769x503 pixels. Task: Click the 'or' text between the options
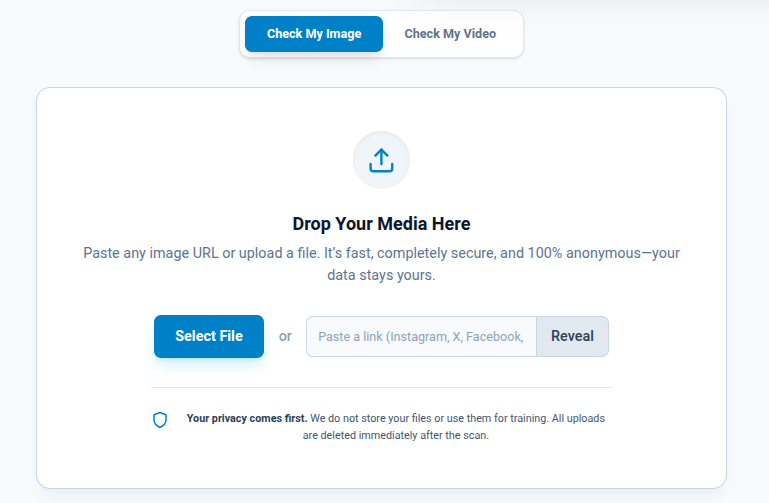[x=285, y=336]
